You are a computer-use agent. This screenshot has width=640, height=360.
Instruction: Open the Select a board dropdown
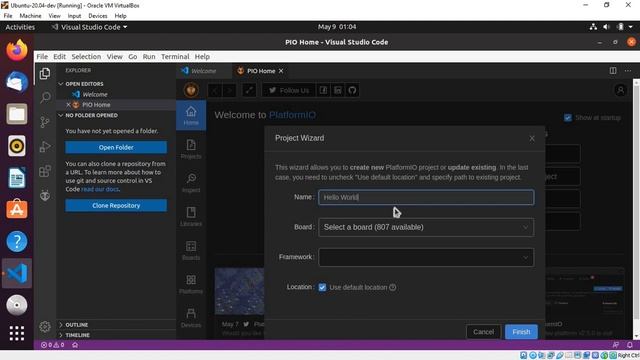(426, 227)
